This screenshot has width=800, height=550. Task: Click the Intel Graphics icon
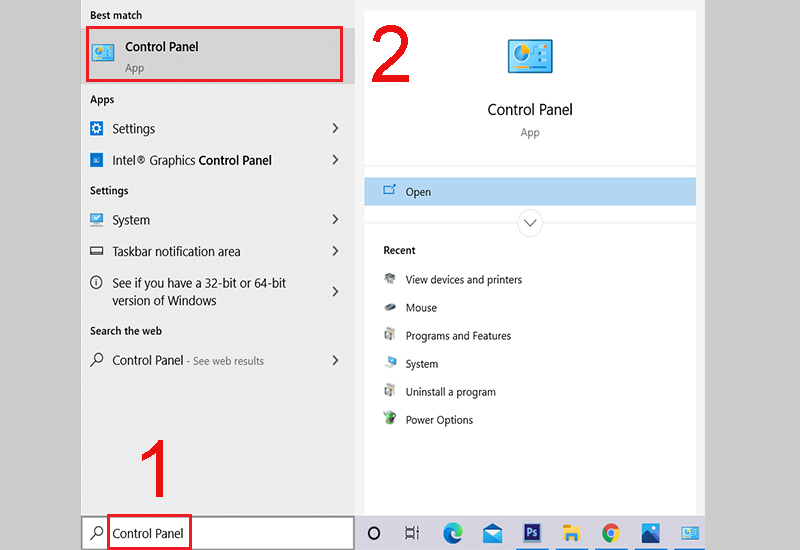(96, 160)
